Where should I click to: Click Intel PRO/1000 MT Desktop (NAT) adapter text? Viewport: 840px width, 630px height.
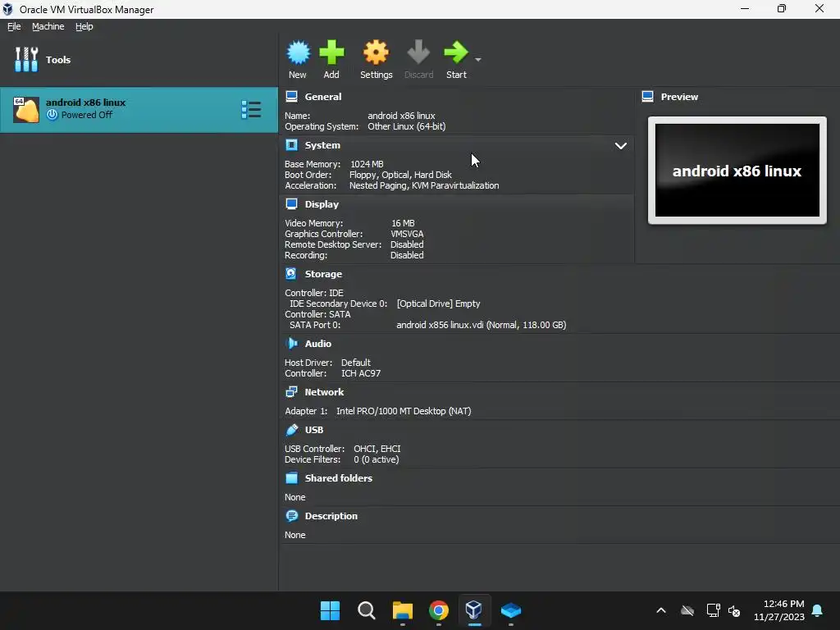(404, 411)
